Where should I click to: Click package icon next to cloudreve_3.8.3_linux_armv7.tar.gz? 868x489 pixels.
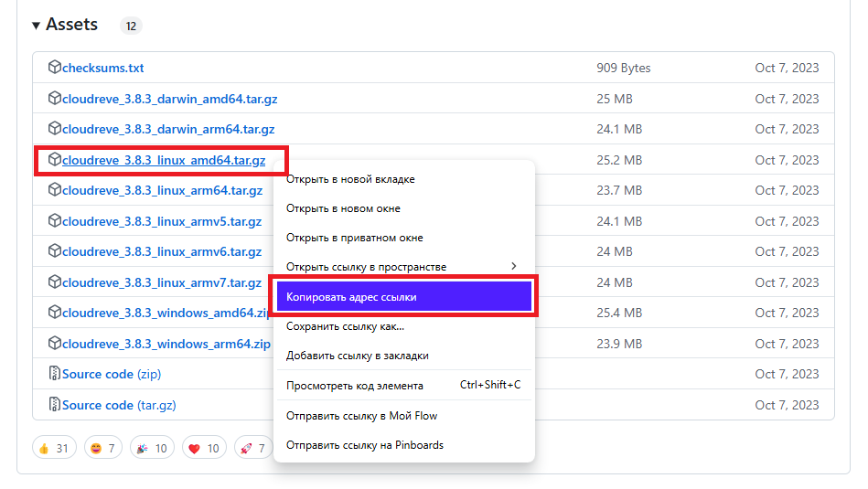click(x=54, y=282)
